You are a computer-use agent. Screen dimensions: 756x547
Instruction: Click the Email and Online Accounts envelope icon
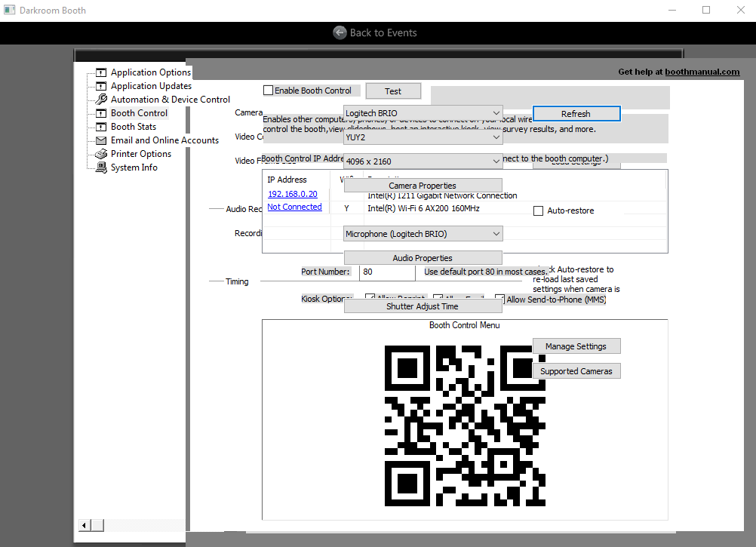click(x=101, y=141)
